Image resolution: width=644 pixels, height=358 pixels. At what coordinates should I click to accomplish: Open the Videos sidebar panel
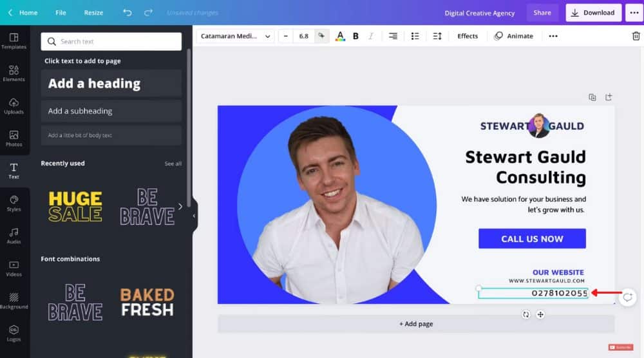click(14, 268)
